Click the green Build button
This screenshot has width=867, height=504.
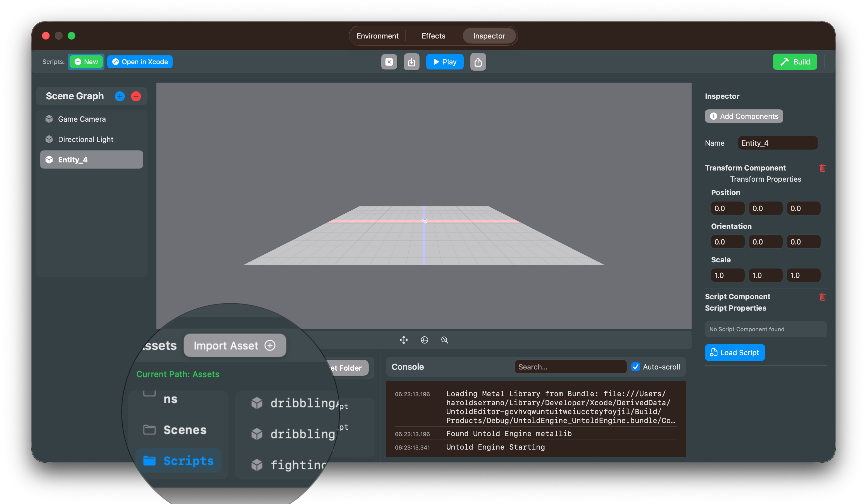coord(795,62)
